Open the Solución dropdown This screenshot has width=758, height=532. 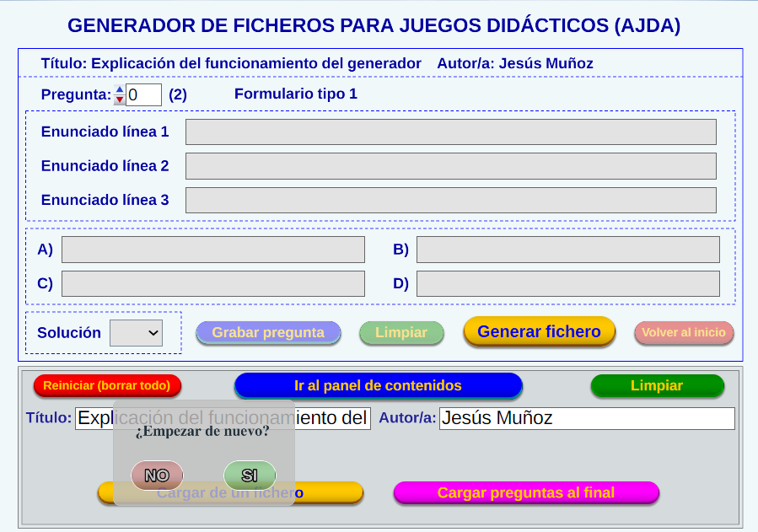[137, 333]
